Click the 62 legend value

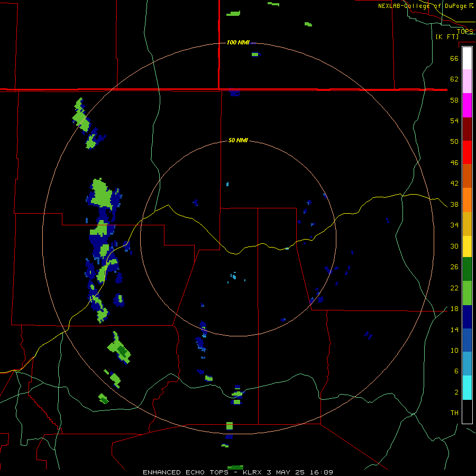point(454,79)
